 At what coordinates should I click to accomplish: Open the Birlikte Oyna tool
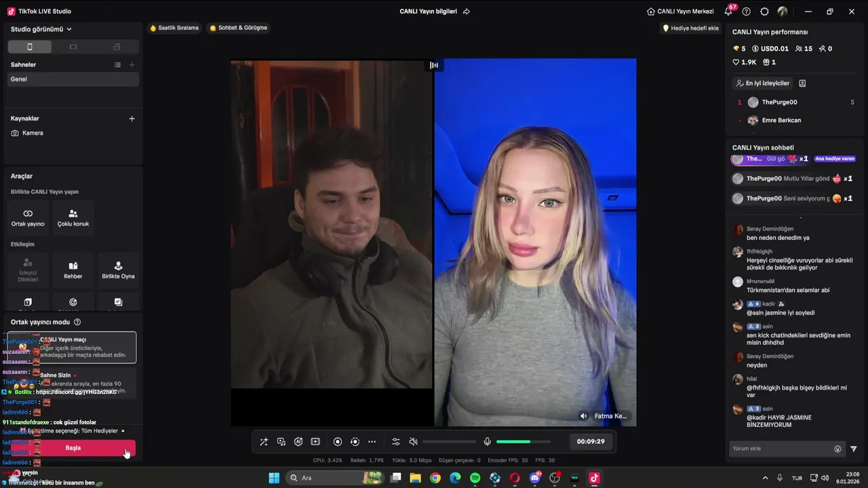118,270
